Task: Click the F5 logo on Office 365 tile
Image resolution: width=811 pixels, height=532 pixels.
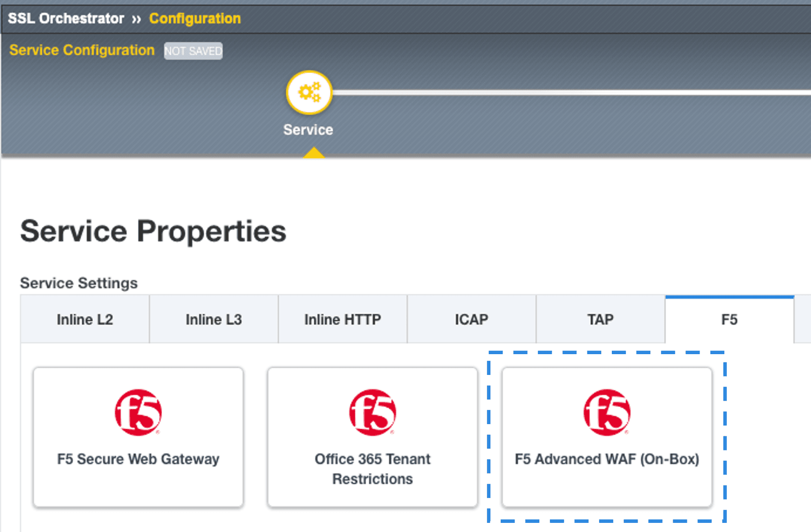Action: point(373,411)
